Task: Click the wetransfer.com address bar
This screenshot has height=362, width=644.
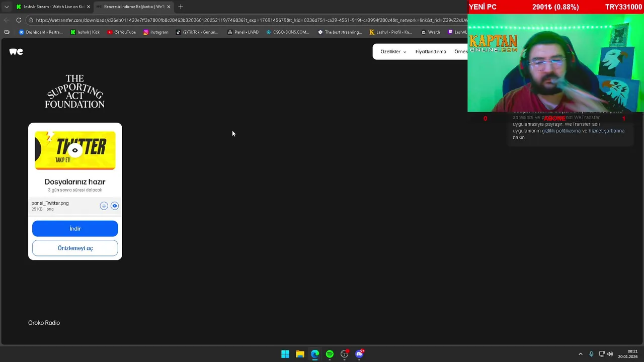Action: point(252,20)
